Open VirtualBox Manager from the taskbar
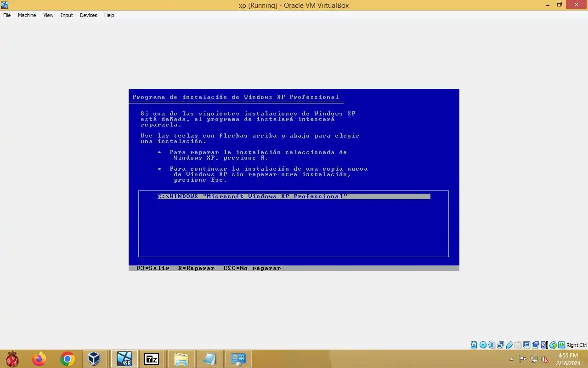Image resolution: width=588 pixels, height=368 pixels. [x=94, y=359]
